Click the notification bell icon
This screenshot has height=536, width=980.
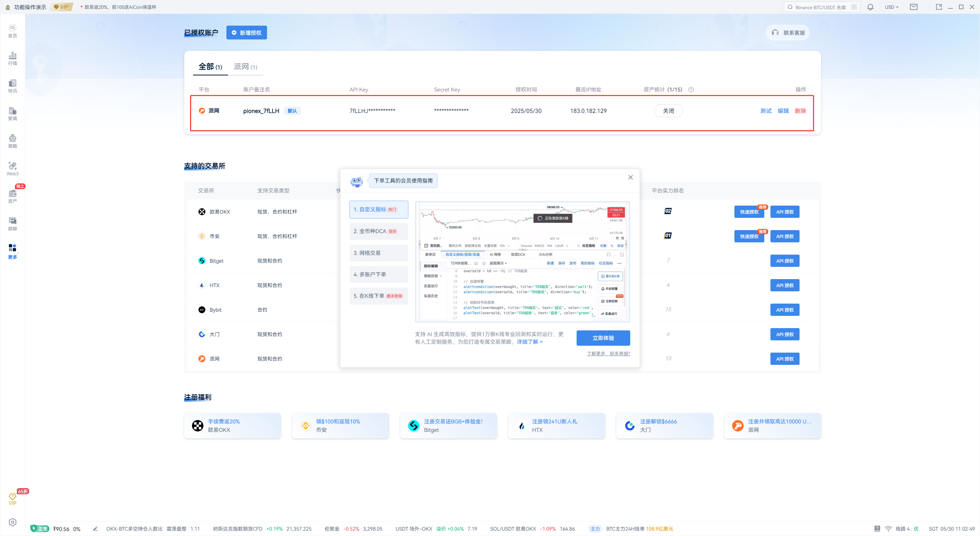[870, 7]
